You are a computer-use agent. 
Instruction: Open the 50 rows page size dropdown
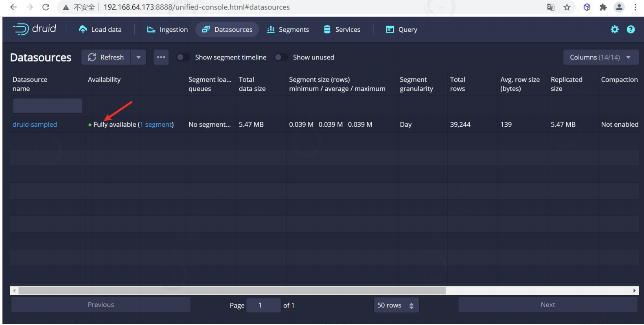pyautogui.click(x=396, y=305)
